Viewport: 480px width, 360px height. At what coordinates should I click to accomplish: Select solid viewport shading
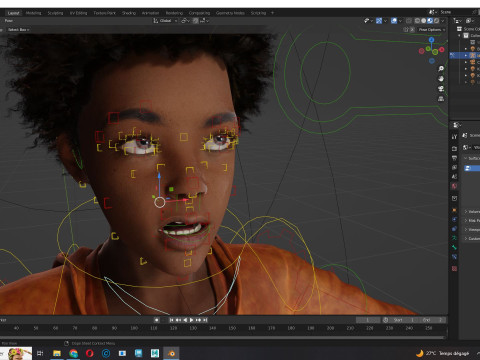point(424,21)
